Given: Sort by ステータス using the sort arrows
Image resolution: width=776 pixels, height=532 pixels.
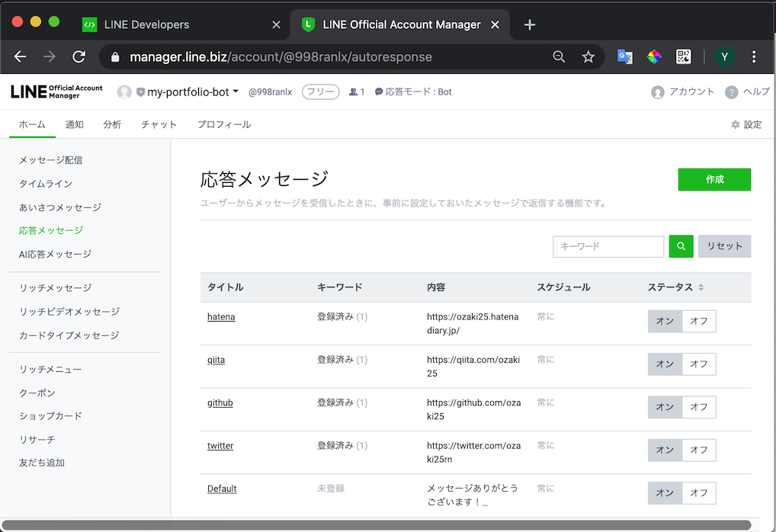Looking at the screenshot, I should 701,287.
